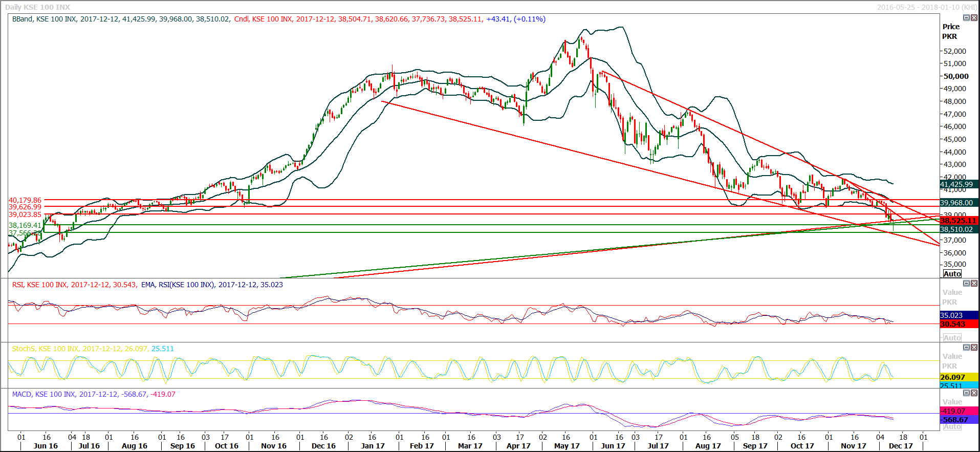Maximize the MACD indicator pane
The image size is (980, 452).
click(x=966, y=393)
